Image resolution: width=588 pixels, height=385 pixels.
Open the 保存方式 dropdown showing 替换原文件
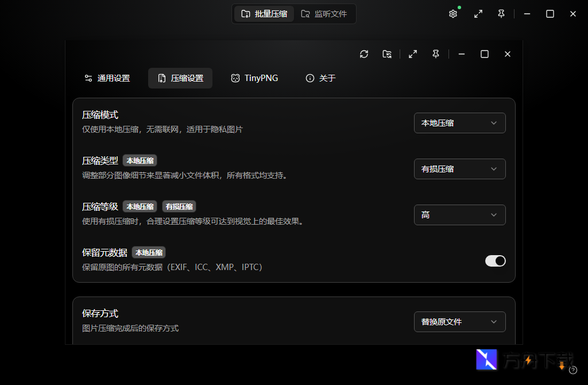point(459,322)
